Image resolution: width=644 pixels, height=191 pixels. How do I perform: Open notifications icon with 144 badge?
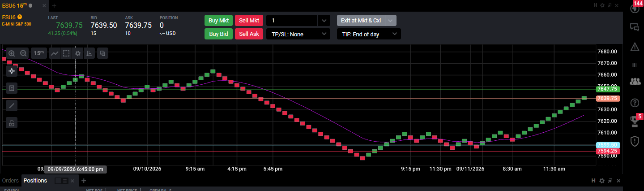[634, 9]
